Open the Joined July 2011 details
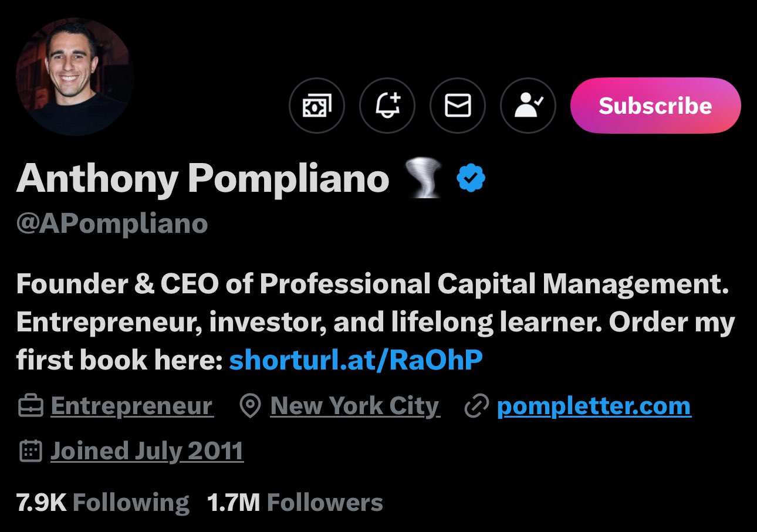The width and height of the screenshot is (757, 532). 147,451
